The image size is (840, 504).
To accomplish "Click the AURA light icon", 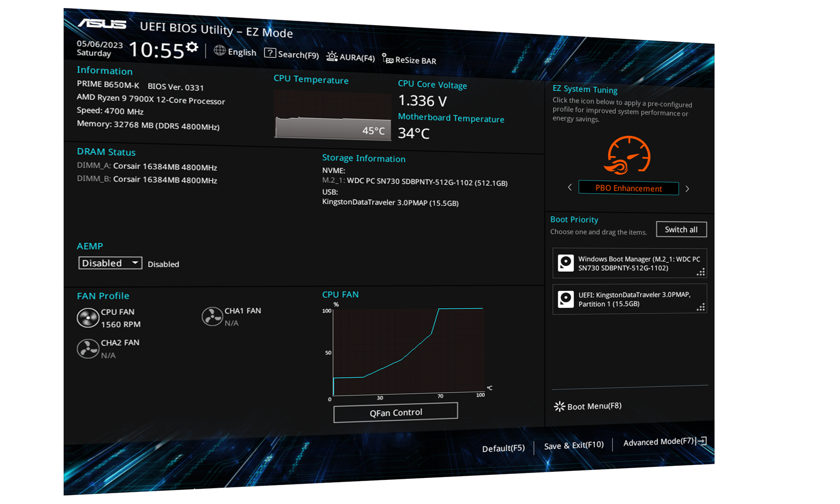I will (x=332, y=56).
